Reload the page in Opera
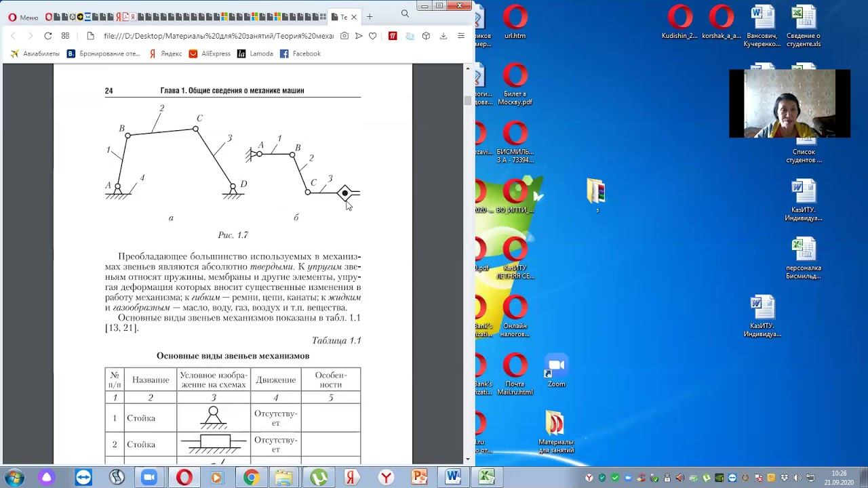Viewport: 868px width, 488px height. coord(47,36)
